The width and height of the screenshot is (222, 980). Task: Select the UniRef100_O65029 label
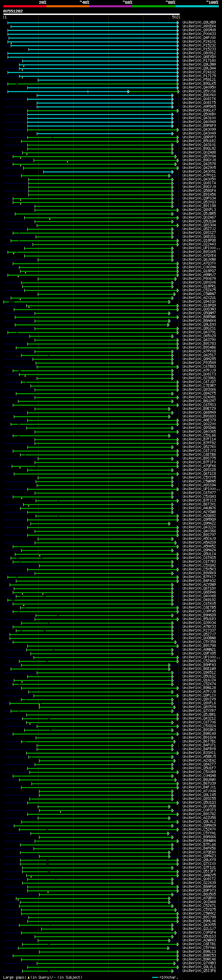click(199, 336)
